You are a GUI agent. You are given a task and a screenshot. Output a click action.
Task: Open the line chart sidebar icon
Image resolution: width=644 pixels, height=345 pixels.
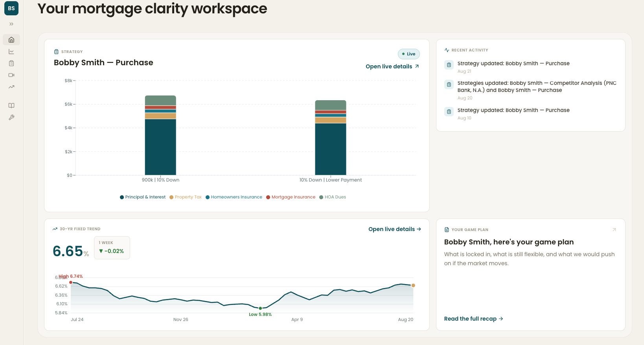click(11, 51)
